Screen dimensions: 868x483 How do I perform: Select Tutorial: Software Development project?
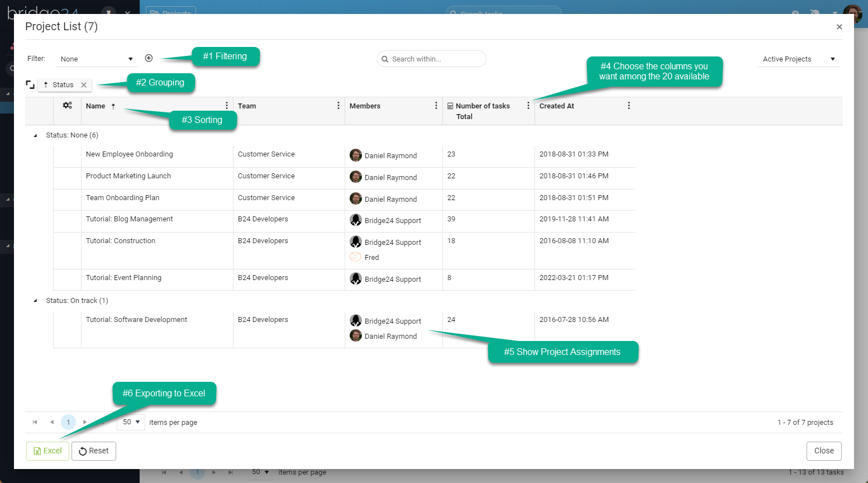[136, 320]
